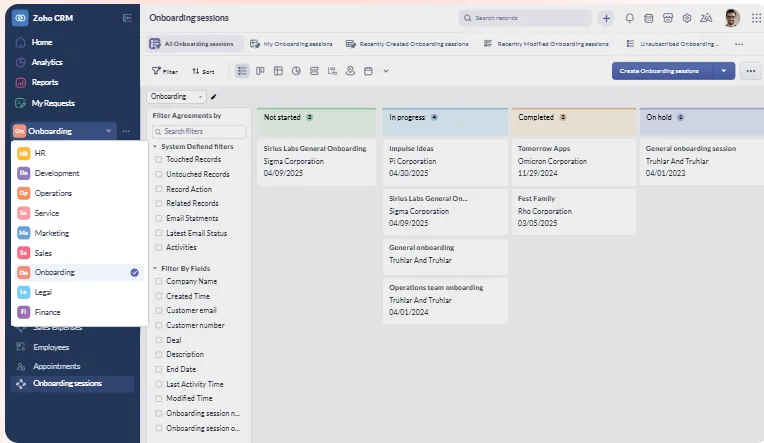Check the Created Time filter checkbox
The width and height of the screenshot is (764, 443).
pyautogui.click(x=158, y=296)
